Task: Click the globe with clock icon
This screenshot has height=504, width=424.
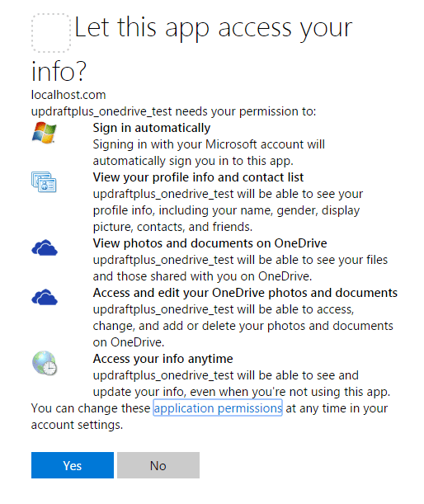Action: [45, 363]
